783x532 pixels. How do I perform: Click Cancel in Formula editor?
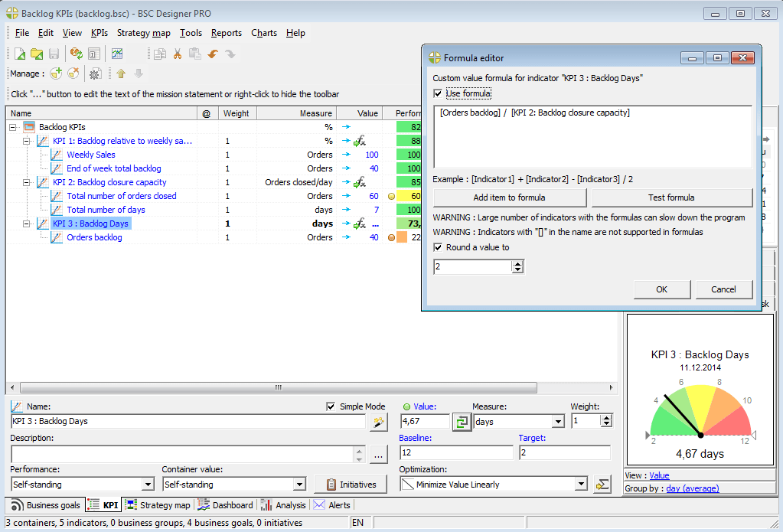(723, 289)
